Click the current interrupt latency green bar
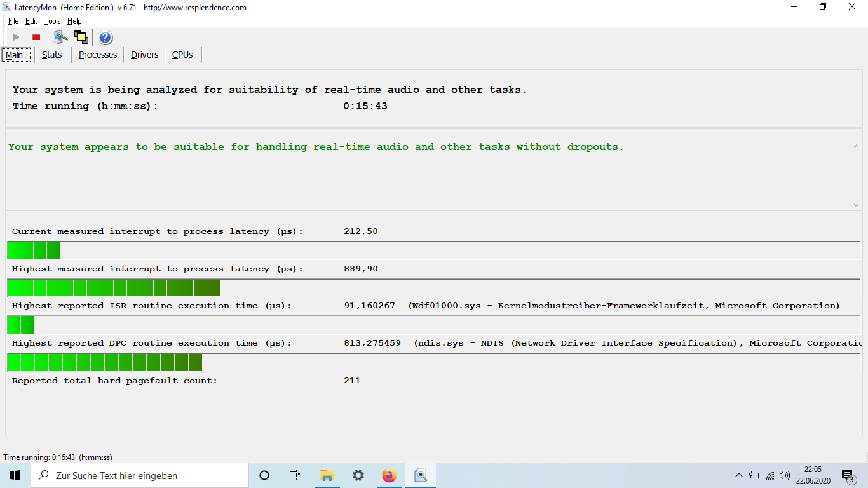The height and width of the screenshot is (488, 868). point(34,250)
